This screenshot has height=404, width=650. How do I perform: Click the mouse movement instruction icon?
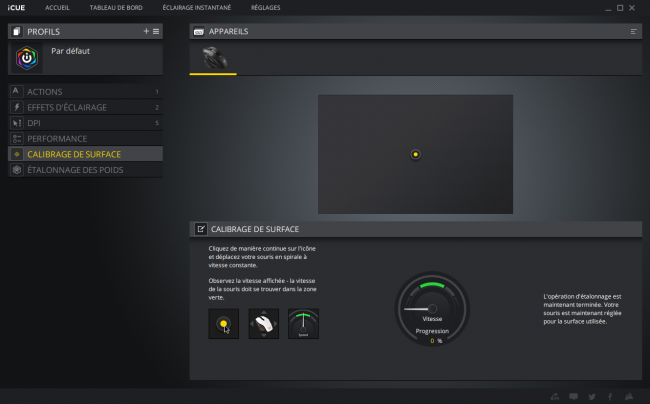click(x=264, y=324)
